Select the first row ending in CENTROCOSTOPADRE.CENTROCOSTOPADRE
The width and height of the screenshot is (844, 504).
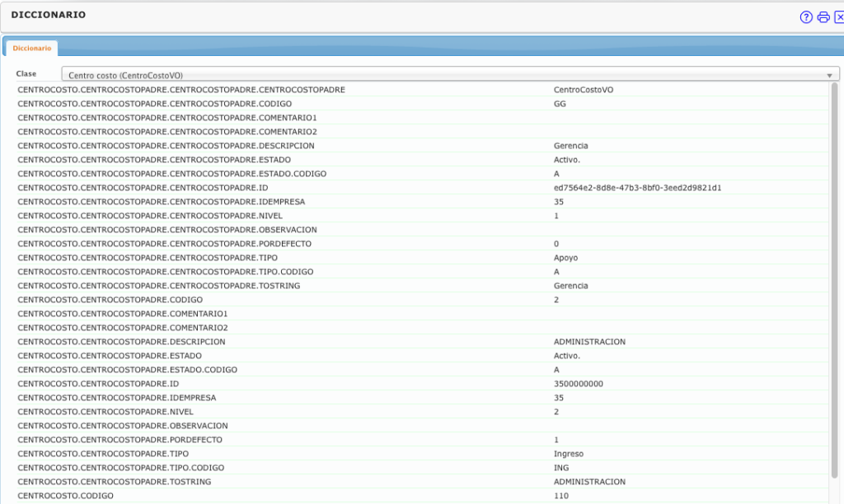coord(181,90)
